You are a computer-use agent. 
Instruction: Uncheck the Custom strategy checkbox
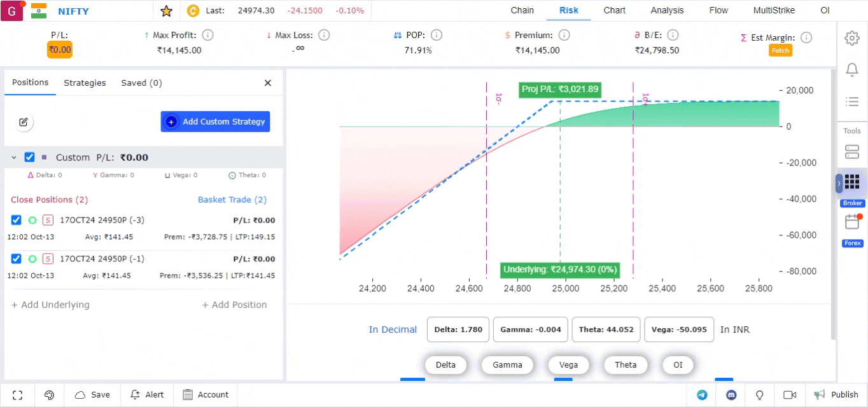point(29,157)
